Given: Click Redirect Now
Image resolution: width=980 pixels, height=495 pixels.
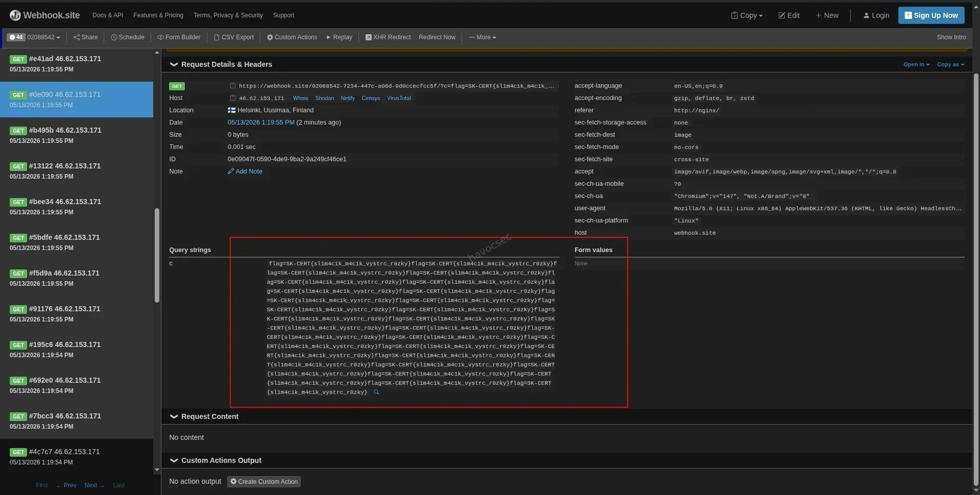Looking at the screenshot, I should point(437,37).
